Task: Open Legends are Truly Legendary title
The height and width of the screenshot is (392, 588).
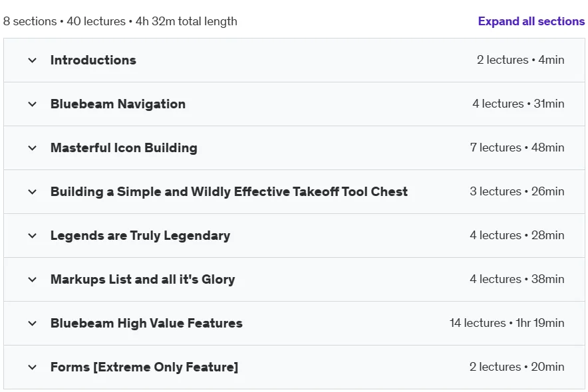Action: [x=140, y=235]
